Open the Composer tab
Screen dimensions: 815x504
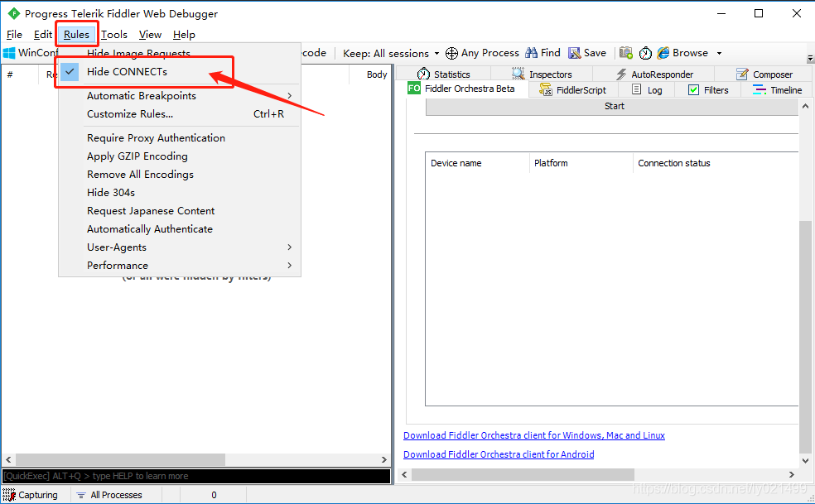click(x=764, y=74)
